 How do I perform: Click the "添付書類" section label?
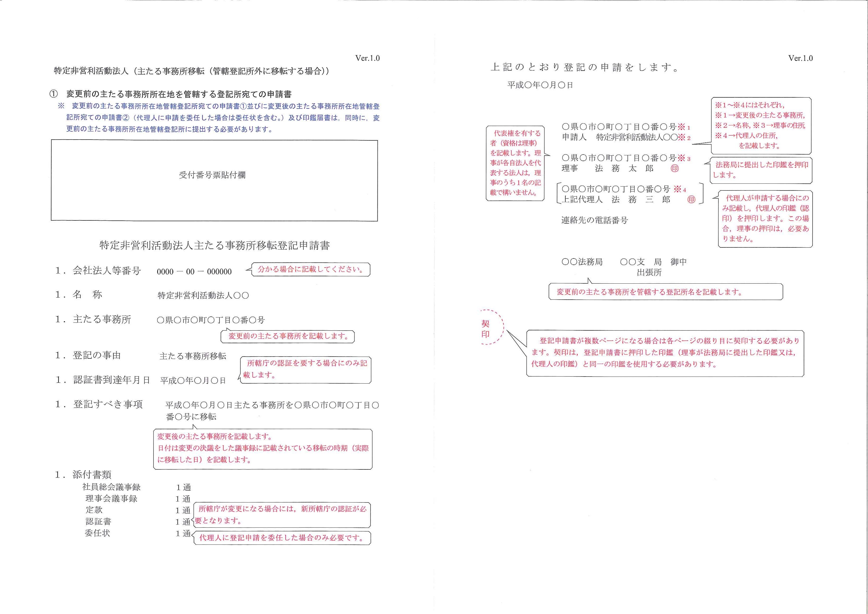[x=92, y=475]
